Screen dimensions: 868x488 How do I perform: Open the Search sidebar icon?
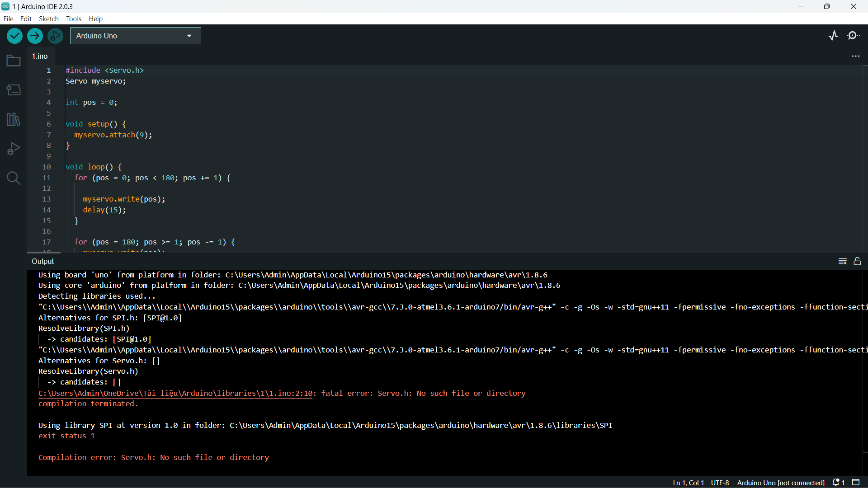(14, 178)
